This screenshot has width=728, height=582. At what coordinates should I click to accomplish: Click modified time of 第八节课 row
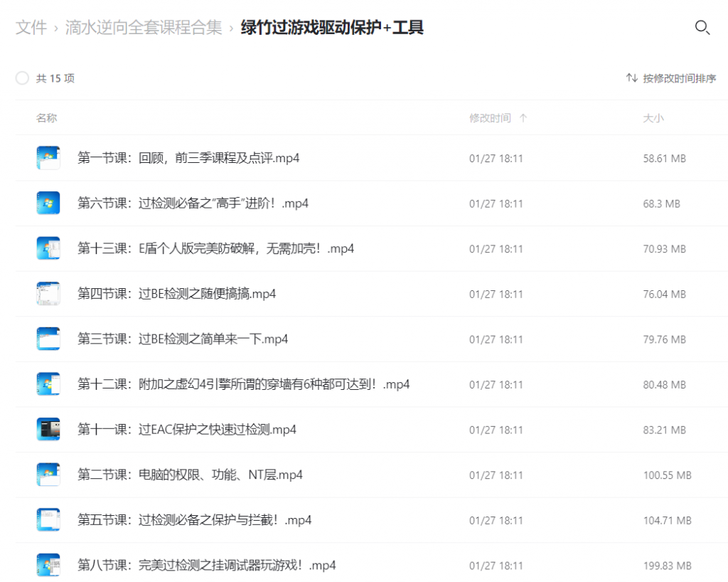coord(496,566)
